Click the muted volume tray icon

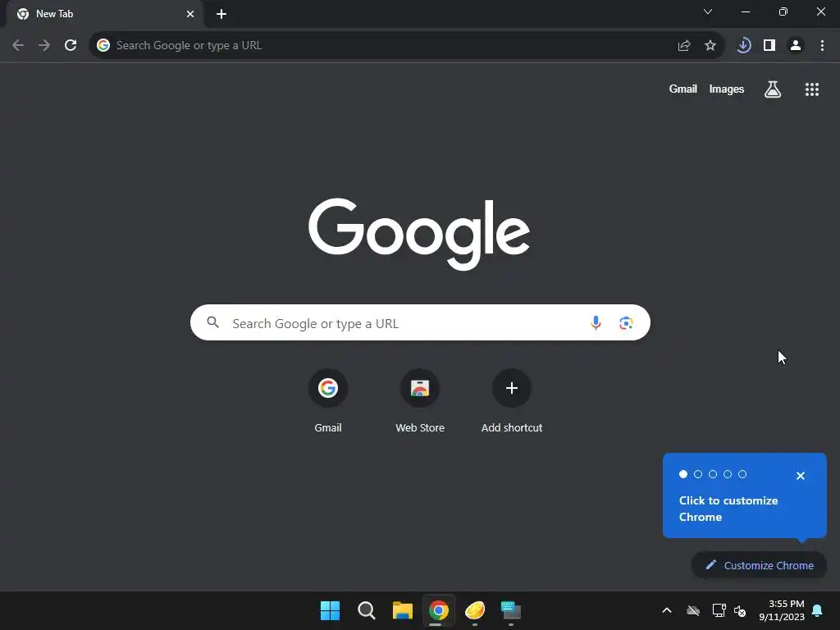740,610
